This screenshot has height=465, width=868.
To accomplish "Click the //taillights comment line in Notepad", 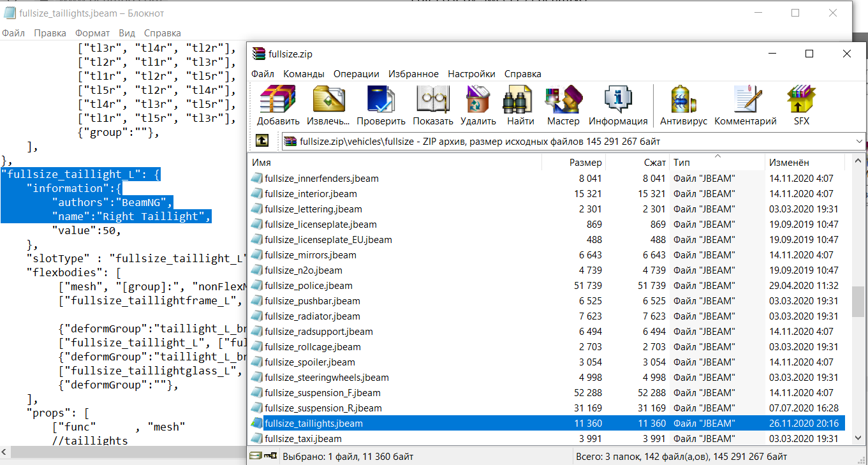I will (90, 441).
